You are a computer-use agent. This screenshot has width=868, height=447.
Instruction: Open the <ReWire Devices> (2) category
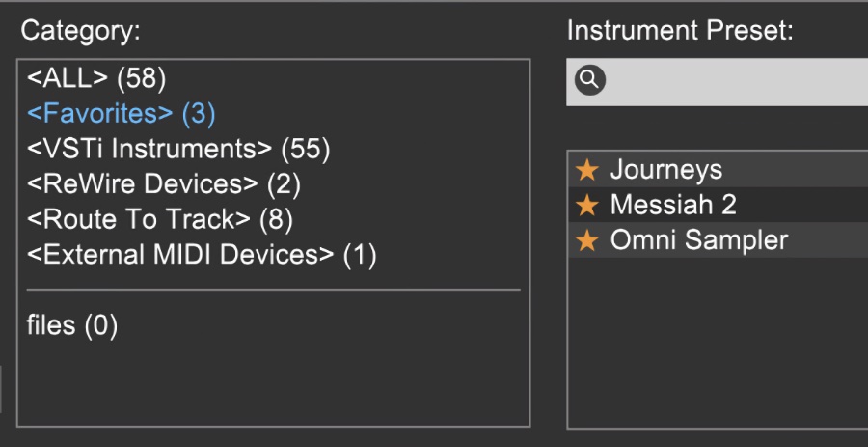[163, 184]
